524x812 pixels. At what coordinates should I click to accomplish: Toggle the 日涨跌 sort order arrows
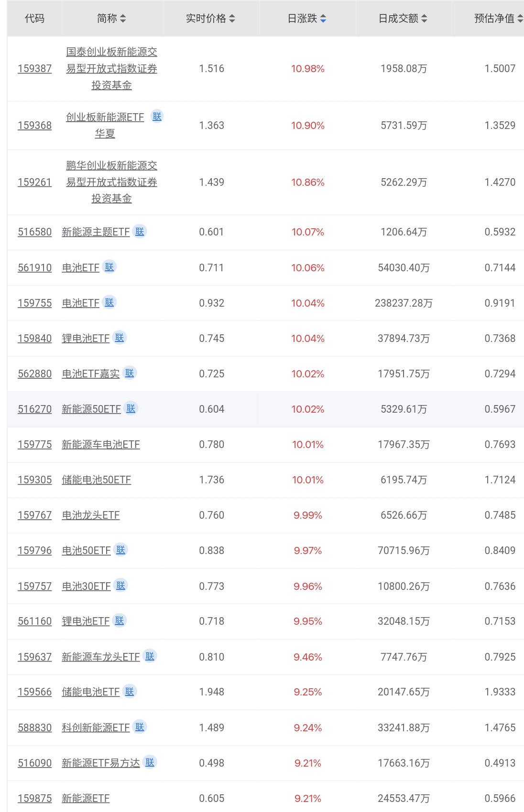(x=323, y=19)
